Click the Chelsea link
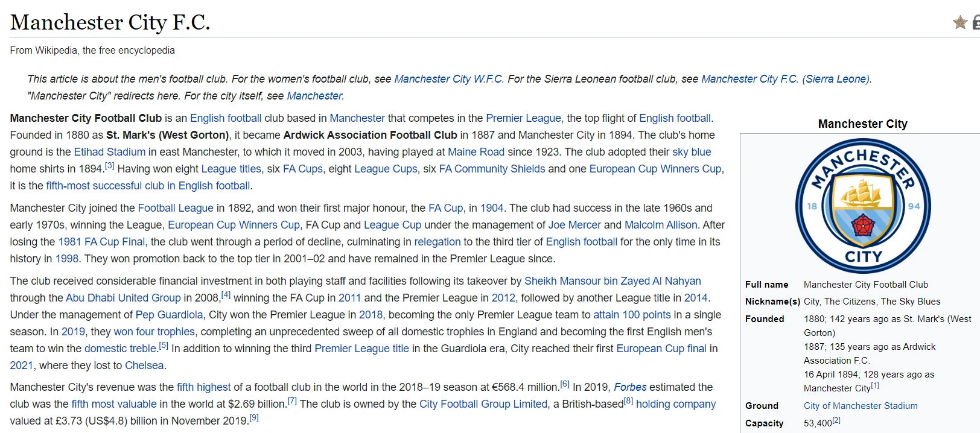Viewport: 980px width, 433px height. [144, 365]
